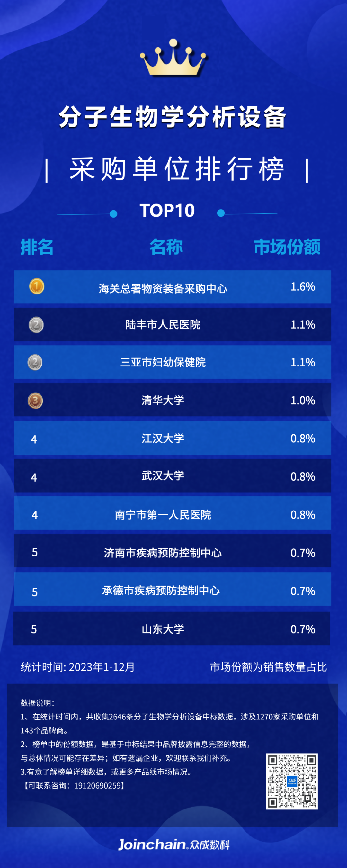Click the QR code image
This screenshot has height=868, width=347.
pos(292,781)
